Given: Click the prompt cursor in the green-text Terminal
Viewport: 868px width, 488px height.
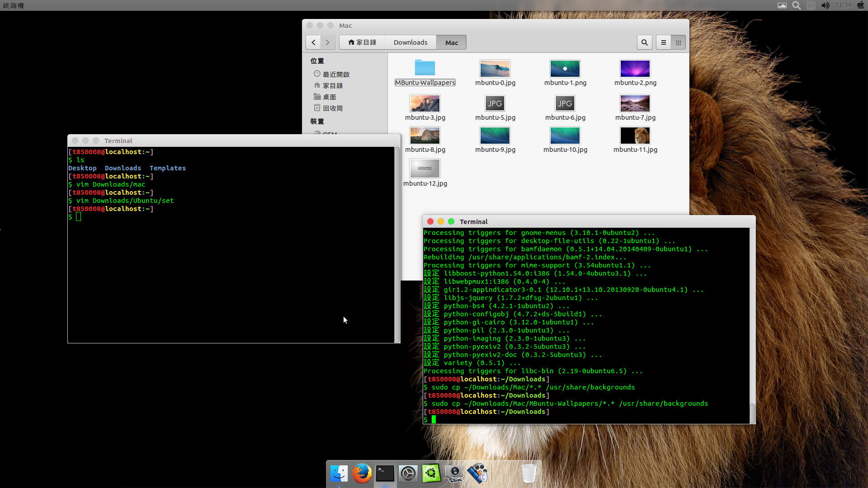Looking at the screenshot, I should click(x=434, y=420).
